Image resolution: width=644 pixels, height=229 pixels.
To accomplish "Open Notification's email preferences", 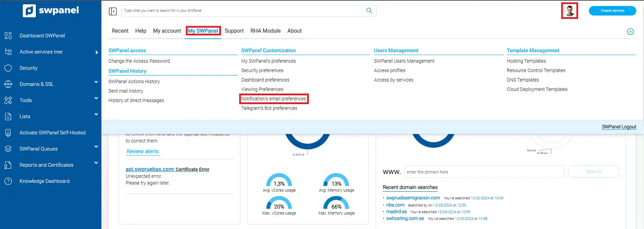I will (274, 99).
